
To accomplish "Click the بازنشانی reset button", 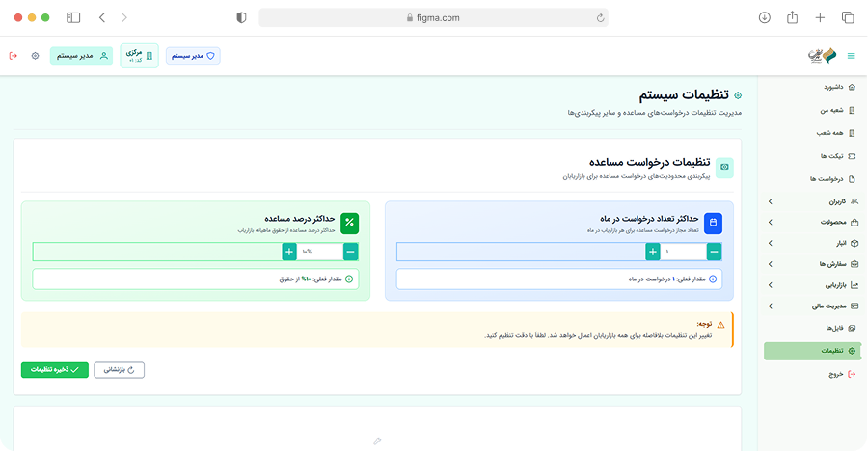I will point(120,369).
